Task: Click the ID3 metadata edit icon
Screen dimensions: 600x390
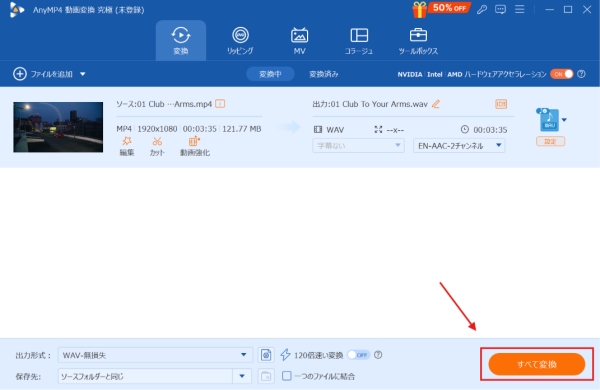Action: click(x=501, y=104)
